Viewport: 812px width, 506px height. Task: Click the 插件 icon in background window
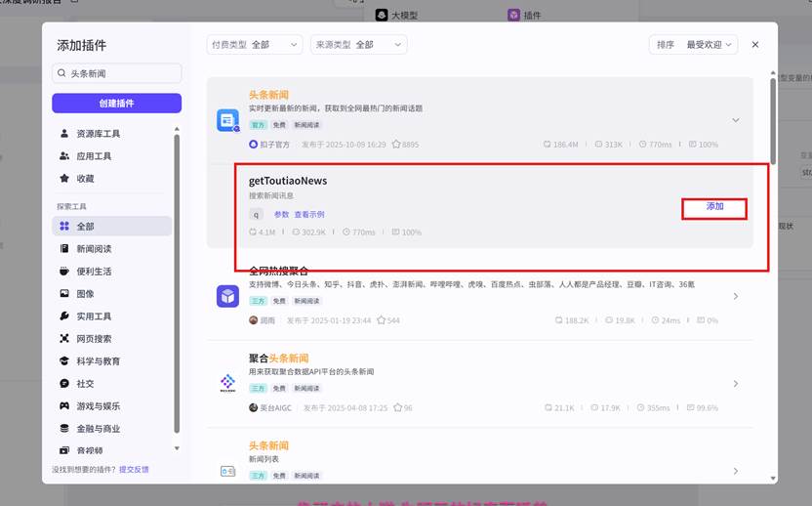(513, 15)
